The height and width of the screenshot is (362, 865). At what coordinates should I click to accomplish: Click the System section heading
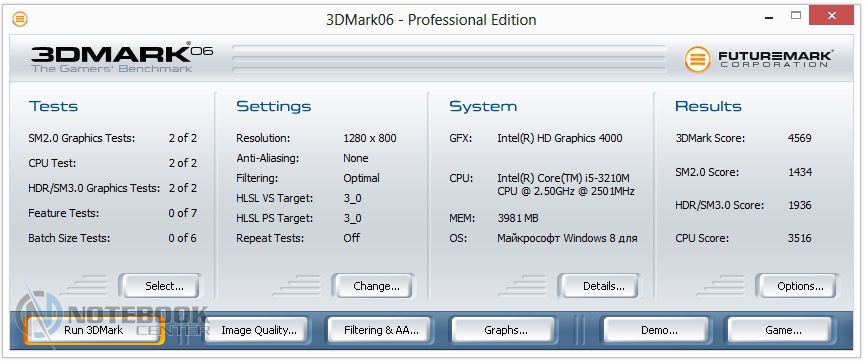483,106
